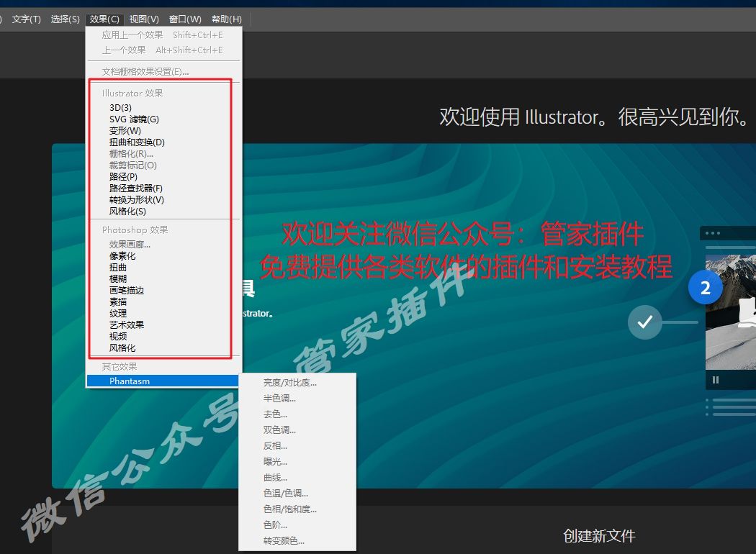Expand the 艺术效果 submenu
The width and height of the screenshot is (756, 554).
click(x=163, y=324)
